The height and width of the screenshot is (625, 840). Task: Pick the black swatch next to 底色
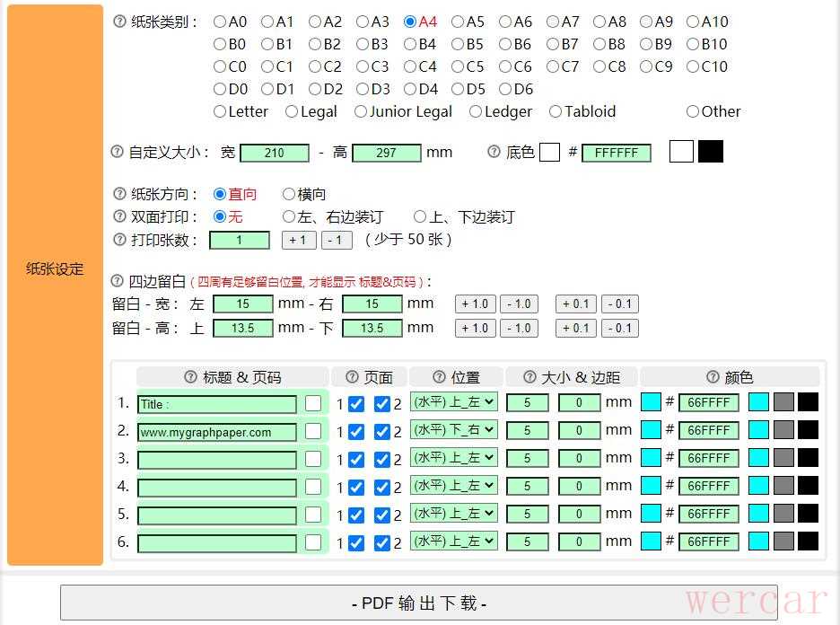[x=711, y=152]
